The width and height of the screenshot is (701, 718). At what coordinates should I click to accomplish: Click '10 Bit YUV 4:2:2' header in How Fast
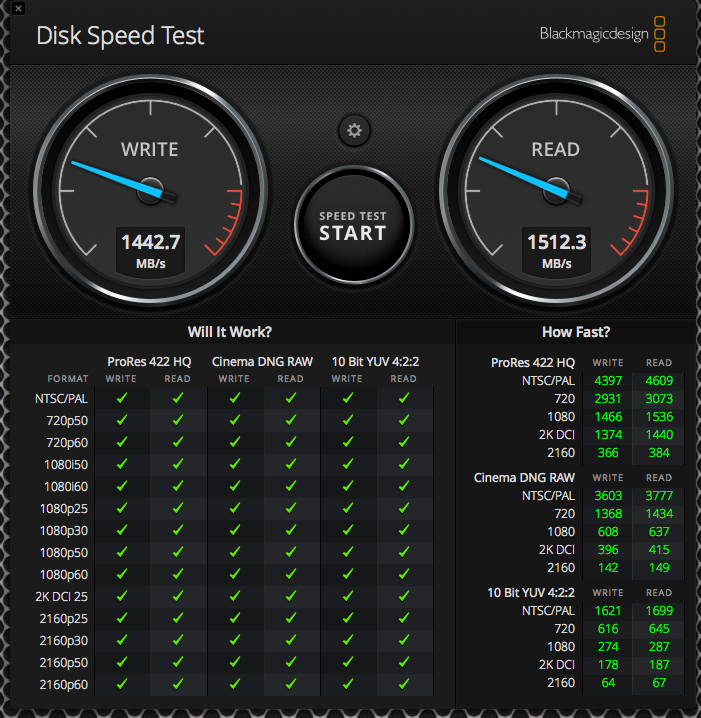click(531, 593)
